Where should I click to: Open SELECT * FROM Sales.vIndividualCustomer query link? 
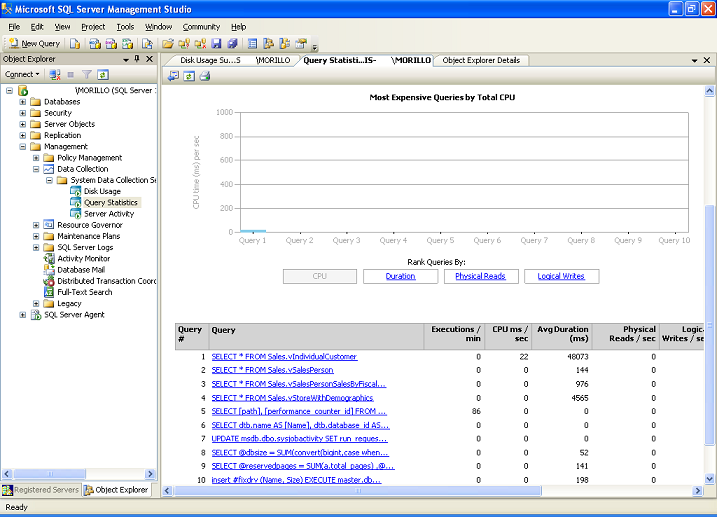[284, 357]
